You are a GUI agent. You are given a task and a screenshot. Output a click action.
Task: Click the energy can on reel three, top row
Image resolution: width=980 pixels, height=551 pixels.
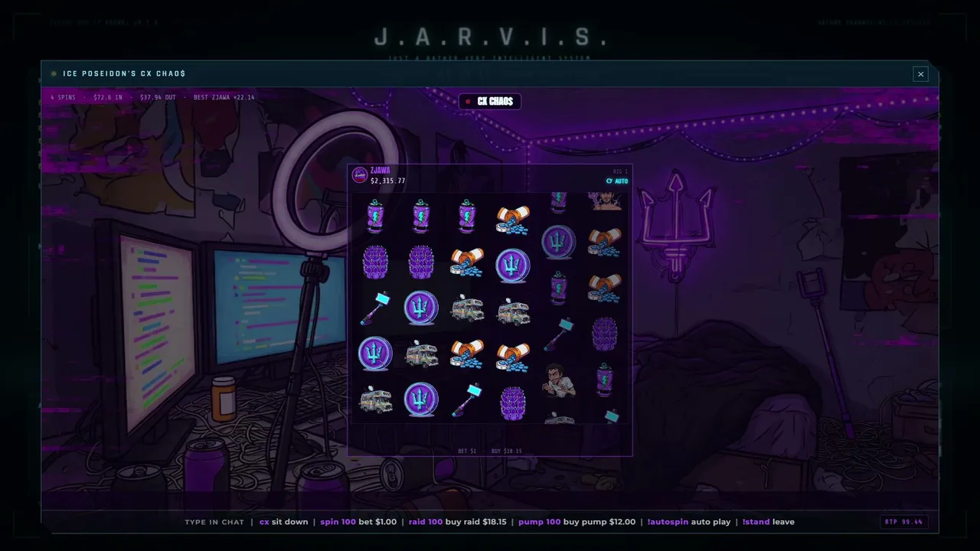pos(467,217)
